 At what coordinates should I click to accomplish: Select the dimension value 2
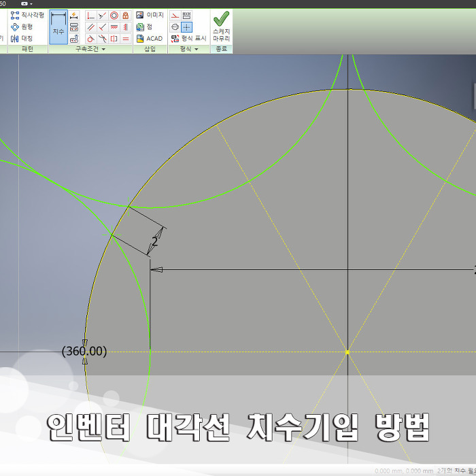[x=155, y=241]
